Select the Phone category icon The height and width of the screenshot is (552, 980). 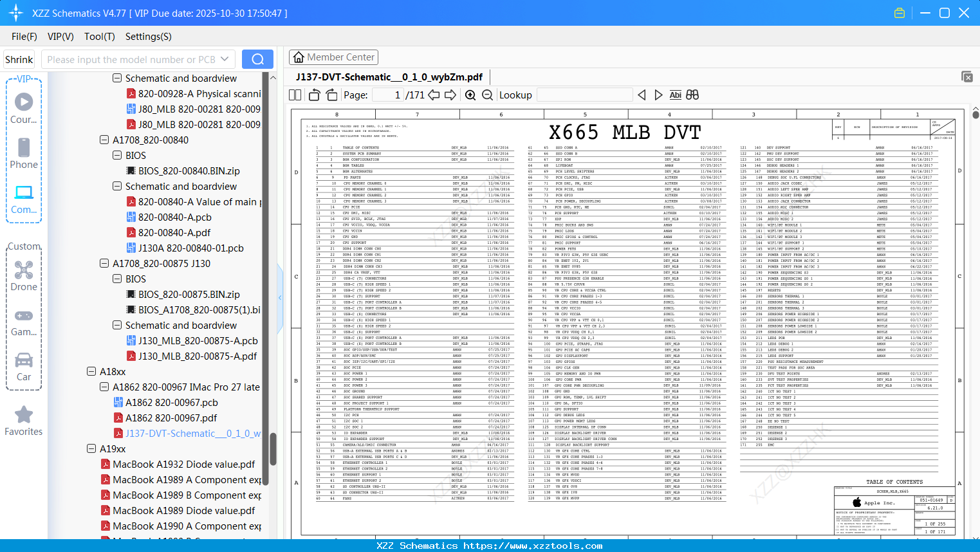tap(24, 153)
